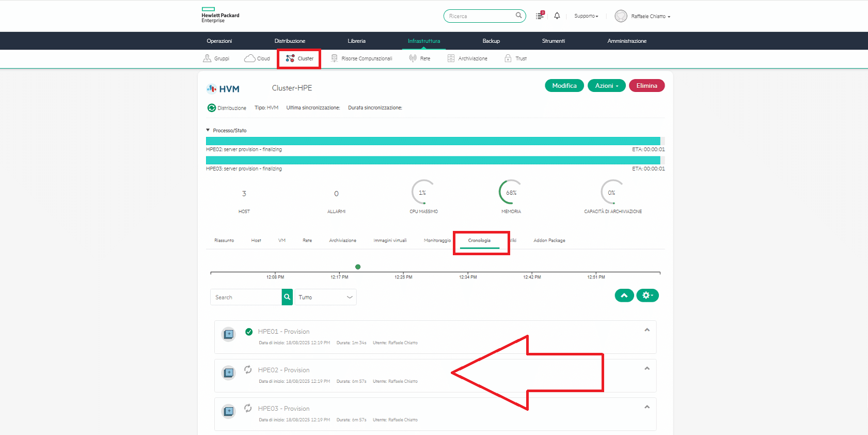Click the HPE01 Provision process type icon

229,334
